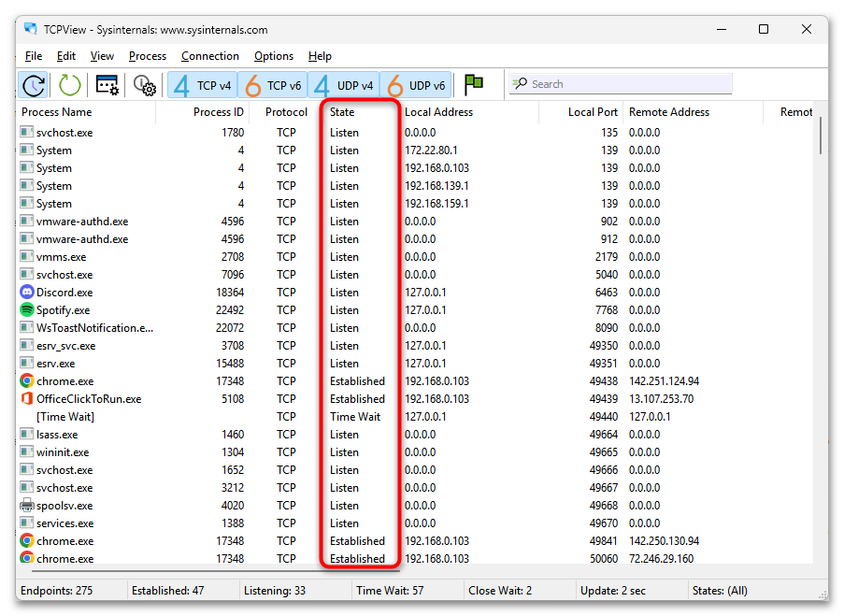This screenshot has height=616, width=844.
Task: Click the OfficeClickToRun.exe Office icon
Action: pos(26,398)
